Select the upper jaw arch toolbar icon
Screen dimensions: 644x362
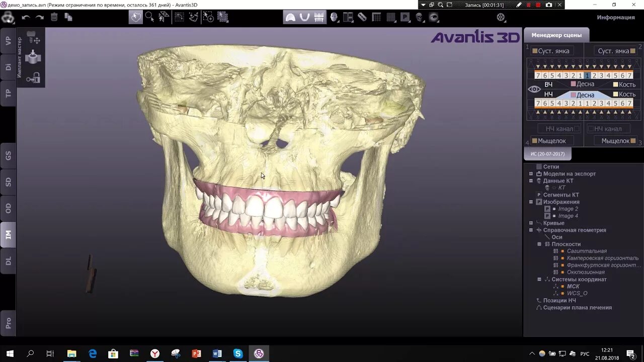click(x=291, y=17)
